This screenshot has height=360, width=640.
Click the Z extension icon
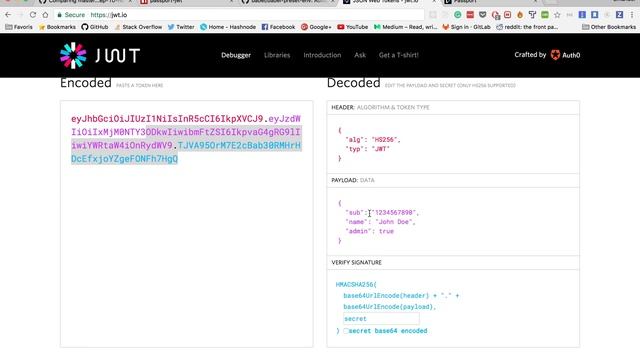tap(619, 15)
